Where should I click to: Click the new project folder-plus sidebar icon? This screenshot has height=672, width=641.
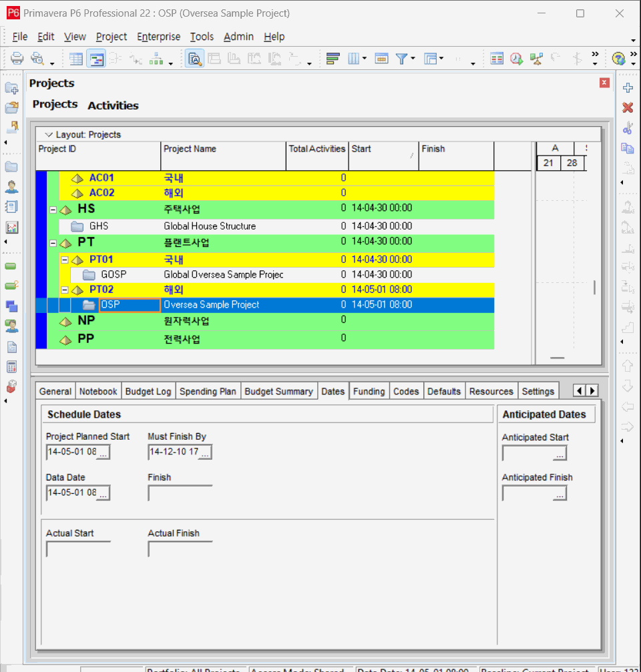(x=11, y=88)
